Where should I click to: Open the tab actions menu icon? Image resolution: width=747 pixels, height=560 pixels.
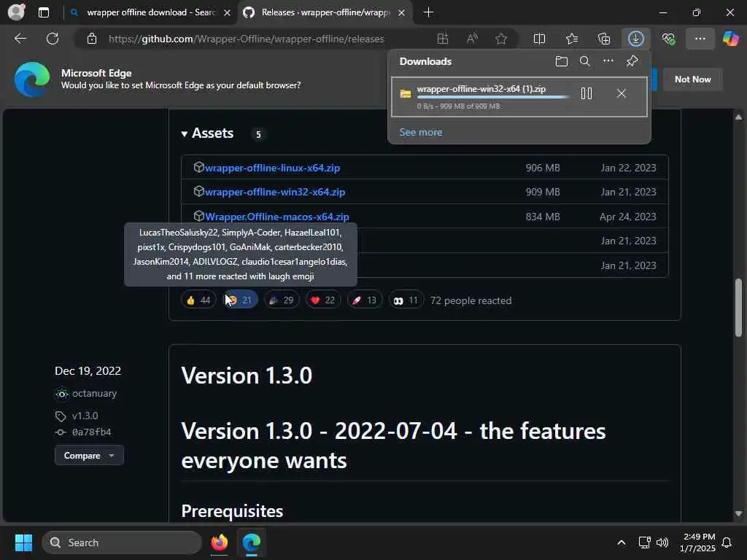[43, 12]
